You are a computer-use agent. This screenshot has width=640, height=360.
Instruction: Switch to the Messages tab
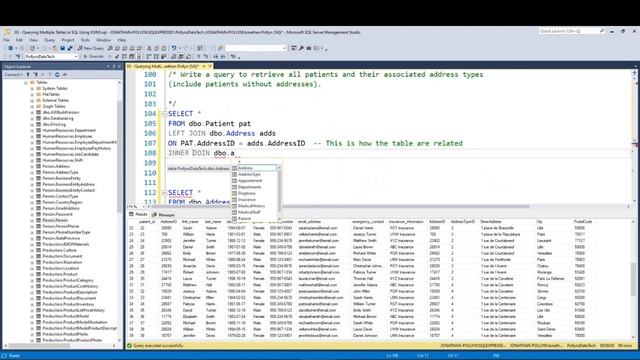163,215
